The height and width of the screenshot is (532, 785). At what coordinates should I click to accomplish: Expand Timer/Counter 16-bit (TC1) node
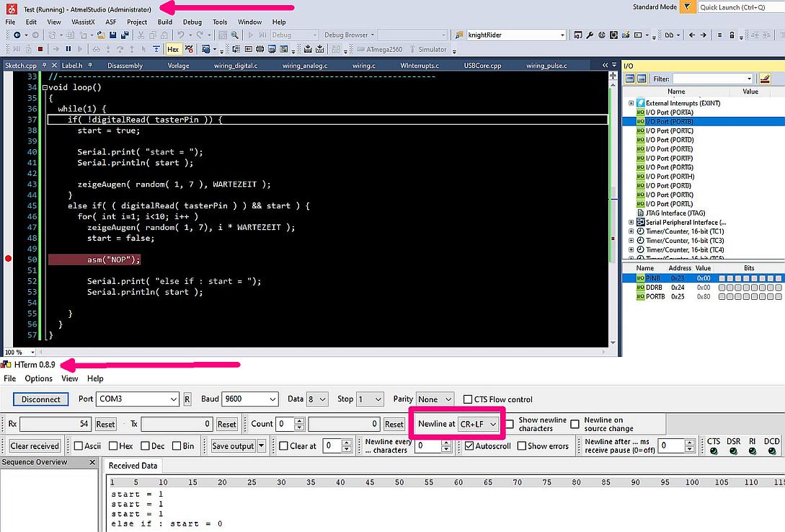click(631, 231)
